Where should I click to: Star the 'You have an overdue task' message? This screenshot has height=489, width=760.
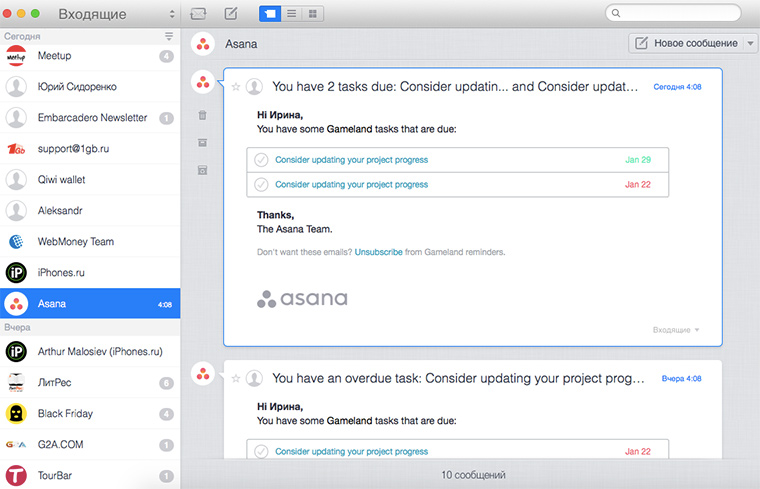click(236, 379)
